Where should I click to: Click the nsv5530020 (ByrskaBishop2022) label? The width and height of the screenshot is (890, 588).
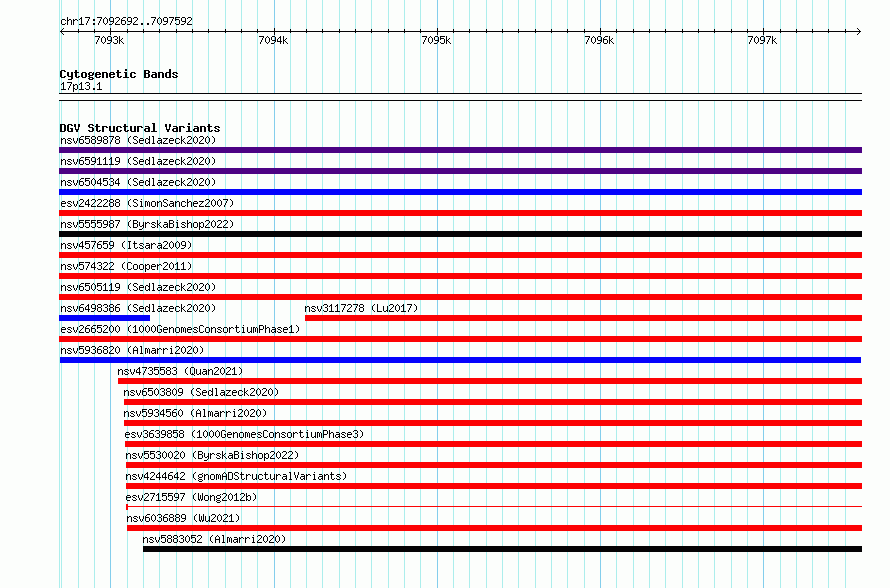(x=212, y=455)
